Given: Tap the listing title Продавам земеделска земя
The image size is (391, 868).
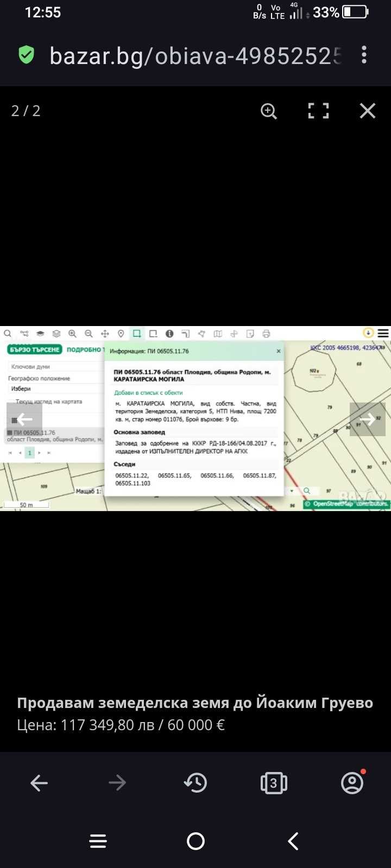Looking at the screenshot, I should tap(195, 703).
